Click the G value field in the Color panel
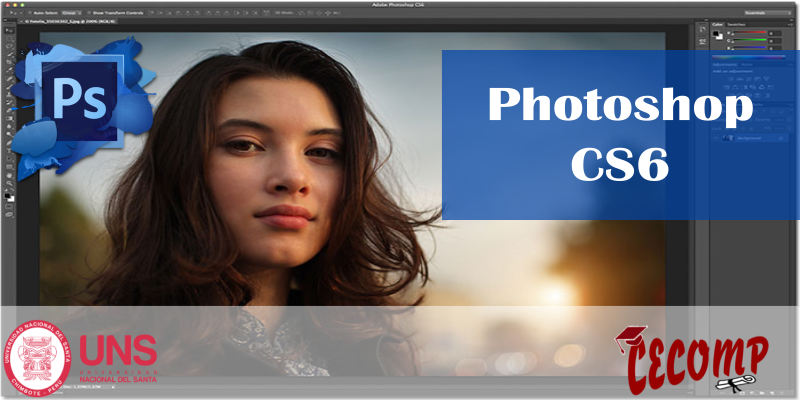The height and width of the screenshot is (400, 800). 775,41
